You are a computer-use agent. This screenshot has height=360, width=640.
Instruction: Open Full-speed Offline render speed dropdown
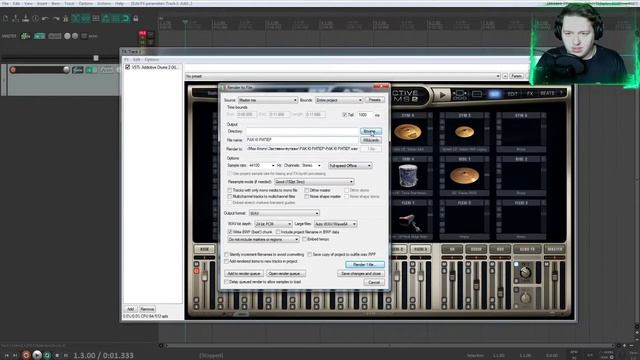coord(350,166)
